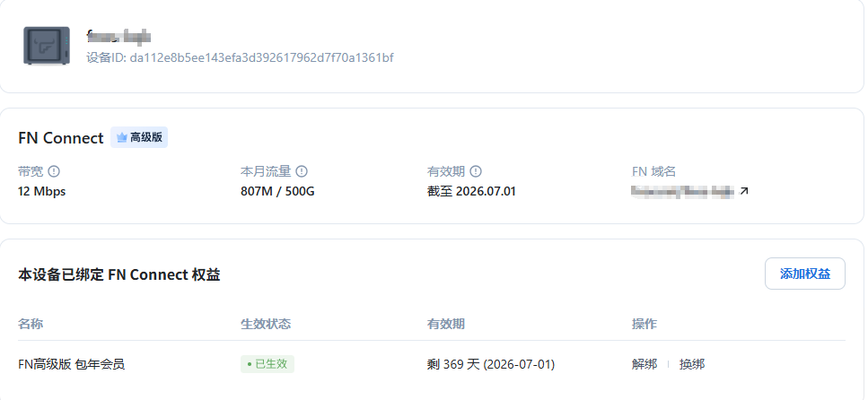Click the FN Connect heading
The image size is (868, 400).
pos(61,138)
